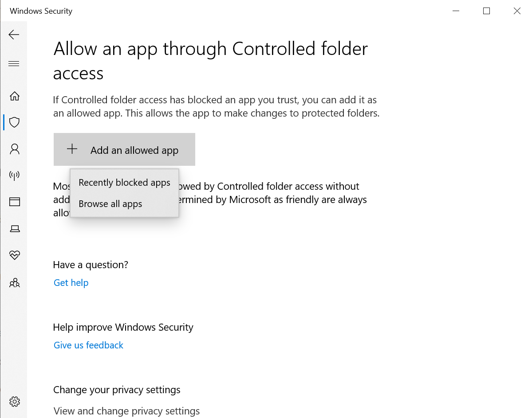Viewport: 532px width, 418px height.
Task: Click the Give us feedback link
Action: click(88, 345)
